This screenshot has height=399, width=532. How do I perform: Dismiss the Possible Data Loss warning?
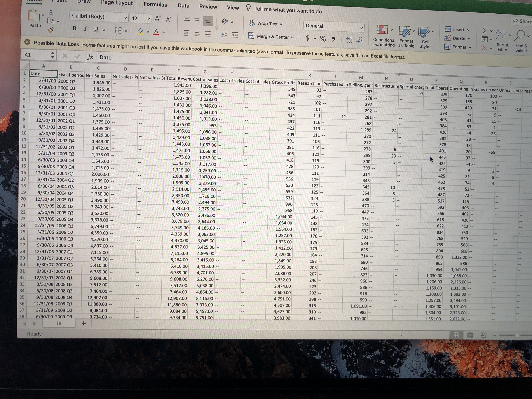pos(27,42)
